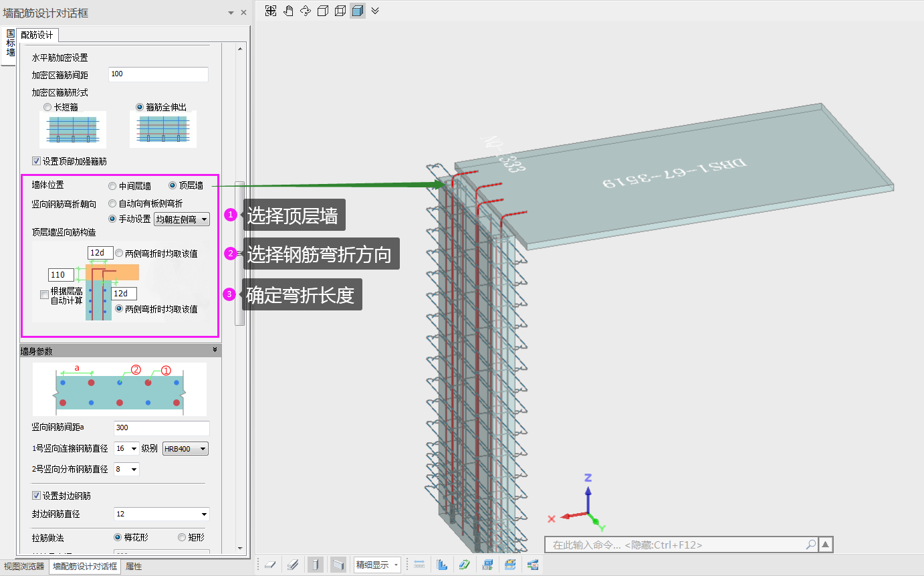This screenshot has width=924, height=576.
Task: Click the dimension measurement icon in bottom toolbar
Action: 419,565
